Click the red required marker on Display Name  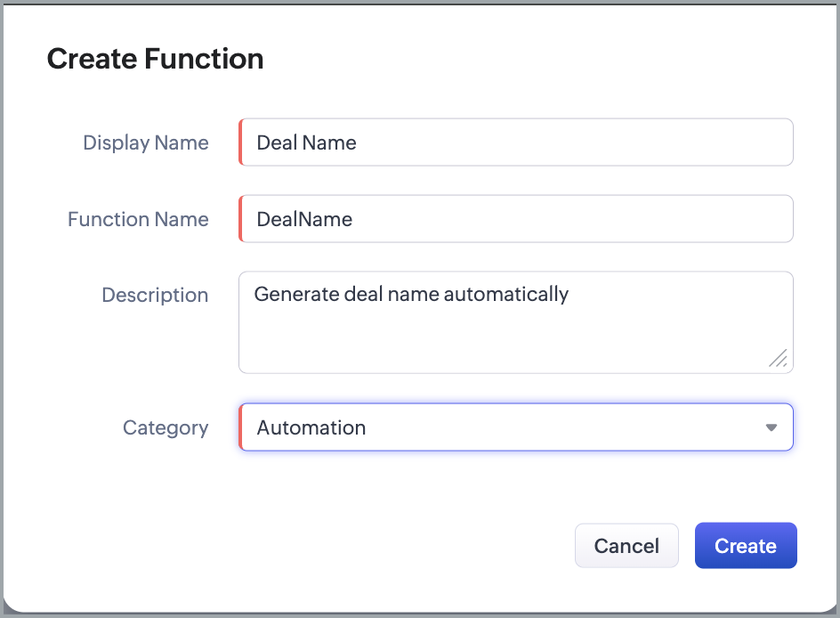(240, 142)
